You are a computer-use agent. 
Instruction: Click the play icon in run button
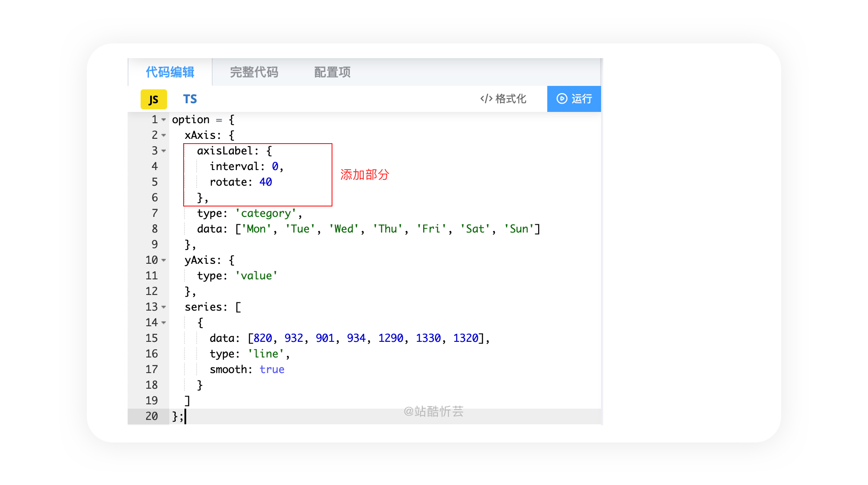coord(562,99)
